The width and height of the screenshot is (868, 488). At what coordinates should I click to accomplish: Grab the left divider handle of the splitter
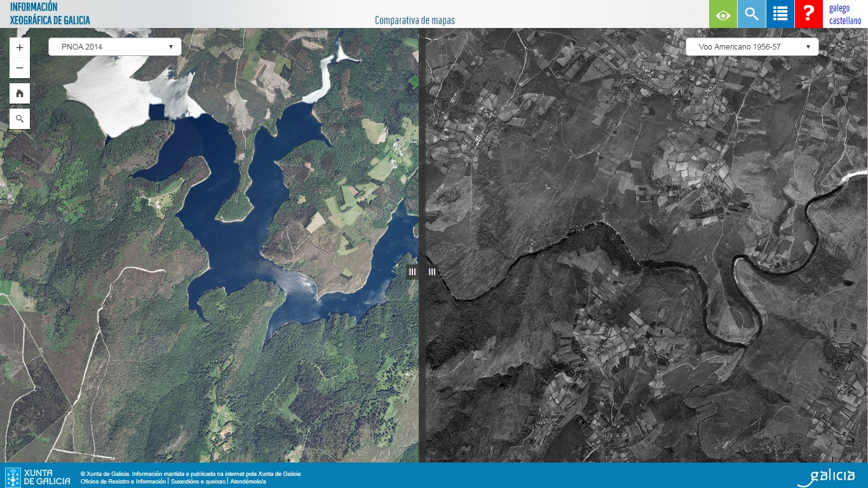(x=412, y=272)
